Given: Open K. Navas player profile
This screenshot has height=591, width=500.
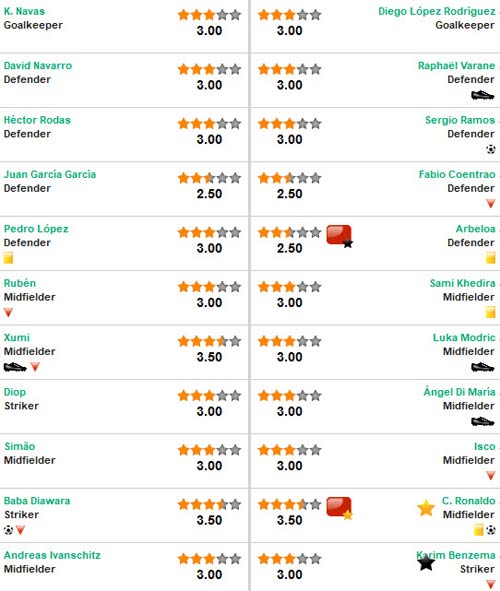Looking at the screenshot, I should [x=24, y=11].
